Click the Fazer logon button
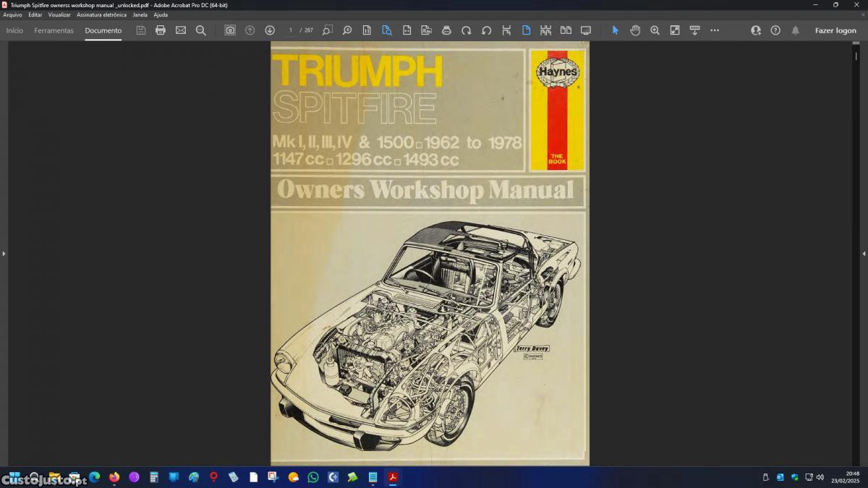Viewport: 868px width, 488px height. (x=835, y=30)
